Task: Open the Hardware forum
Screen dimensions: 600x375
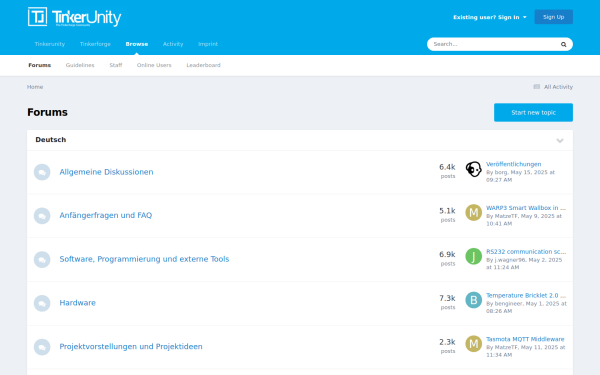Action: [77, 303]
